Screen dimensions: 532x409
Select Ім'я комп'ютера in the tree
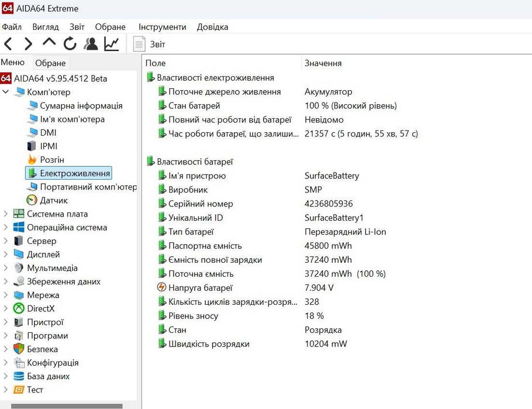pyautogui.click(x=72, y=119)
